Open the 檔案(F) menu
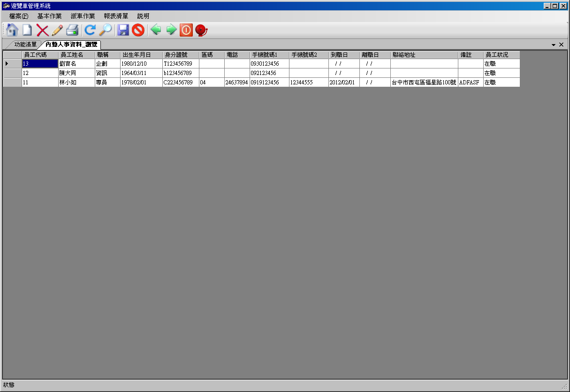Viewport: 570px width, 392px height. 19,16
